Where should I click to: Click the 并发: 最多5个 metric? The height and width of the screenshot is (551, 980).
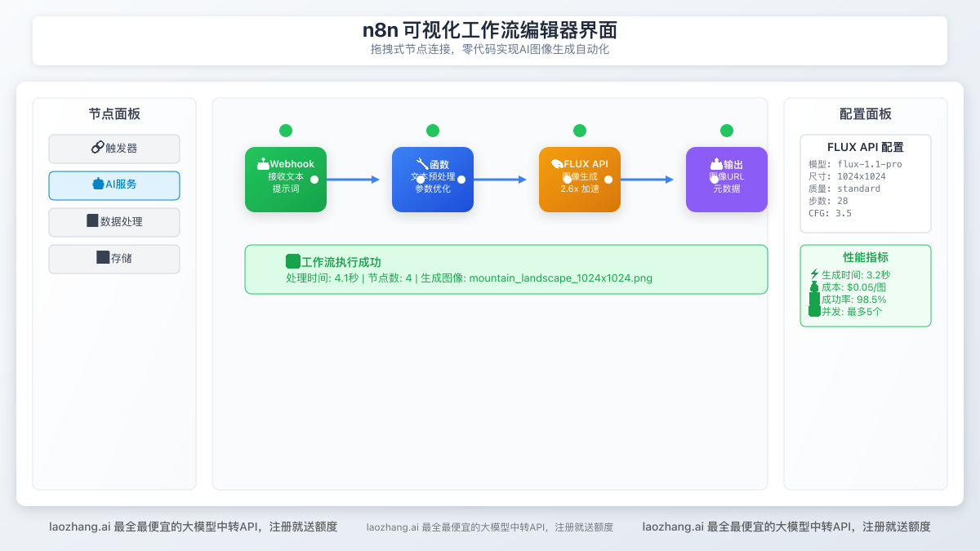(x=851, y=312)
